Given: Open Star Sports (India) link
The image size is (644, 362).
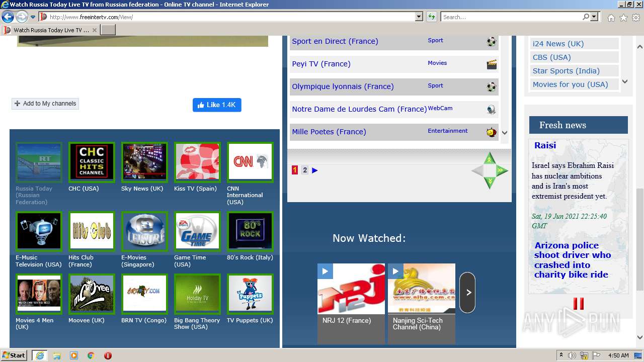Looking at the screenshot, I should point(566,71).
